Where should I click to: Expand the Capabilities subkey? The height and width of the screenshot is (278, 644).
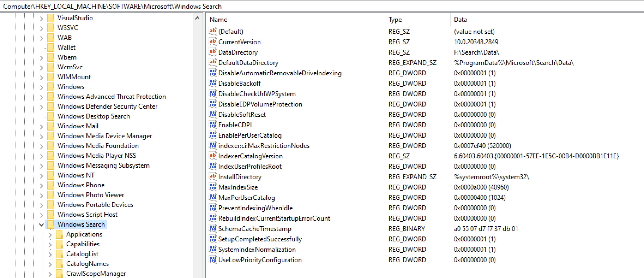(50, 244)
